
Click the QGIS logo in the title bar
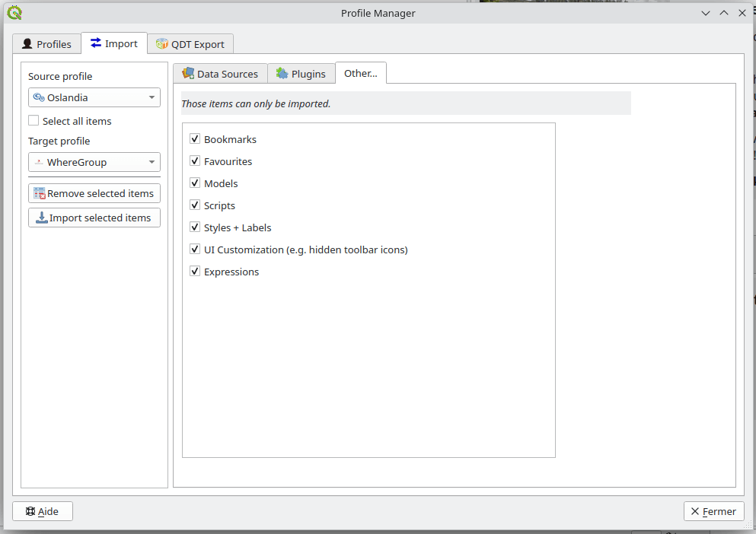[x=14, y=12]
